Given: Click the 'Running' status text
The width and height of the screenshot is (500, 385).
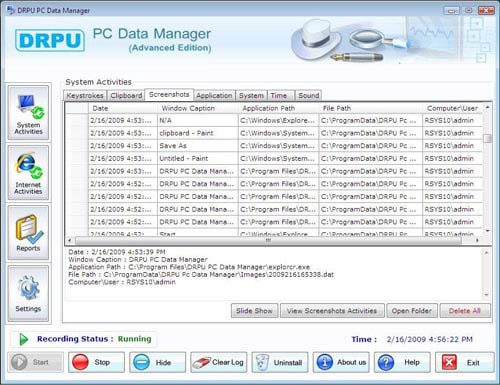Looking at the screenshot, I should (x=134, y=339).
